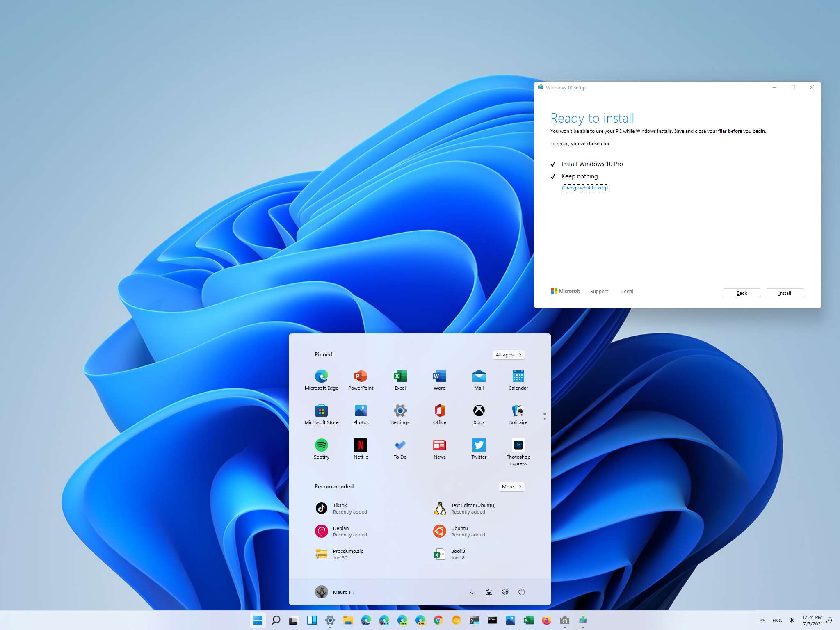Open Google Chrome on taskbar

[438, 621]
